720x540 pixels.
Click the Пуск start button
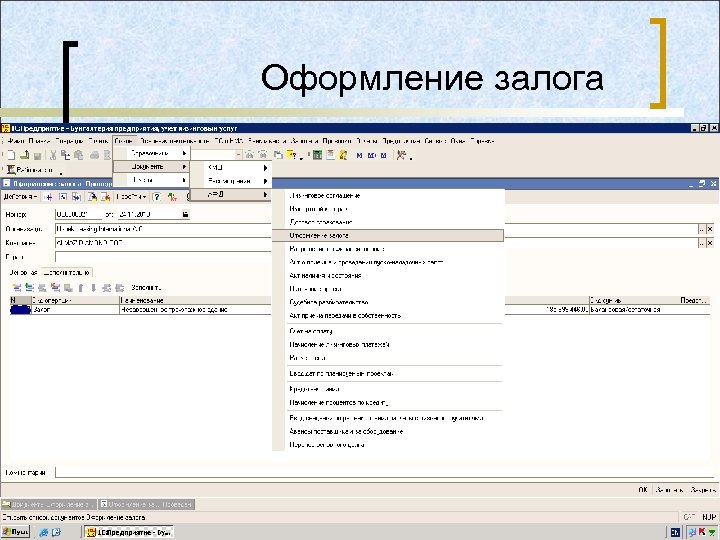tap(16, 532)
